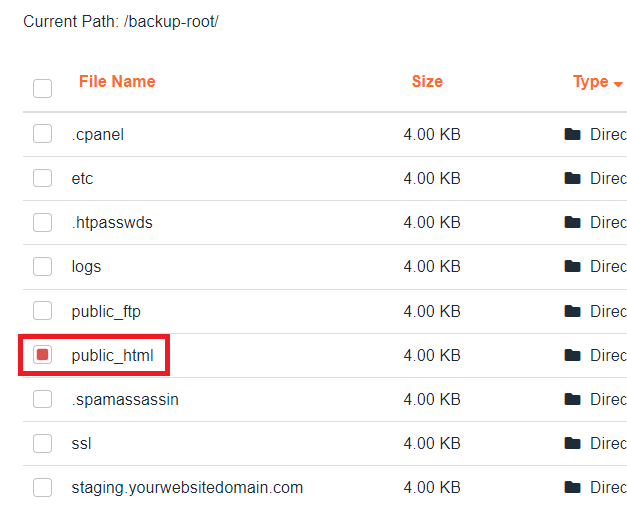Image resolution: width=627 pixels, height=510 pixels.
Task: Click the folder icon in the ssl row
Action: point(572,443)
